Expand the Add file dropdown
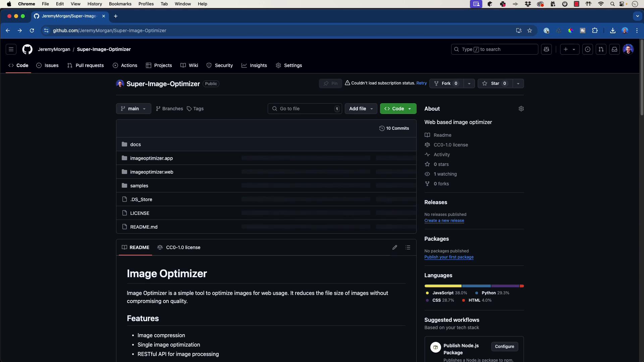This screenshot has width=644, height=362. coord(361,109)
